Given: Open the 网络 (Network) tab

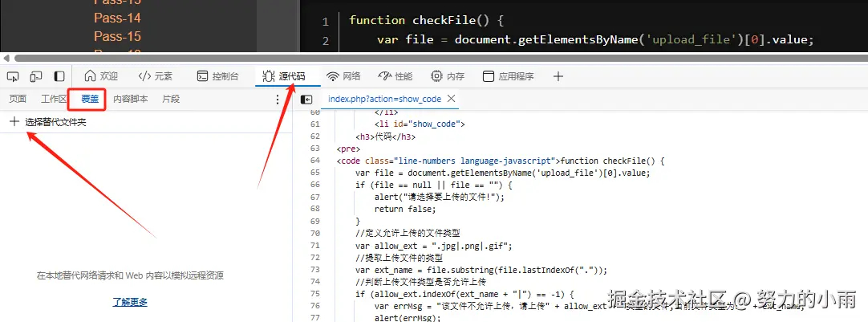Looking at the screenshot, I should [x=343, y=76].
